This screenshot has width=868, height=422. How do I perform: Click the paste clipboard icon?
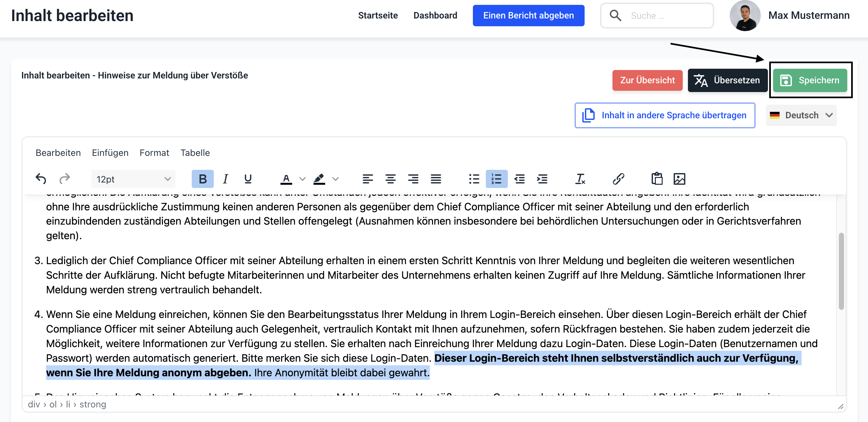[657, 179]
